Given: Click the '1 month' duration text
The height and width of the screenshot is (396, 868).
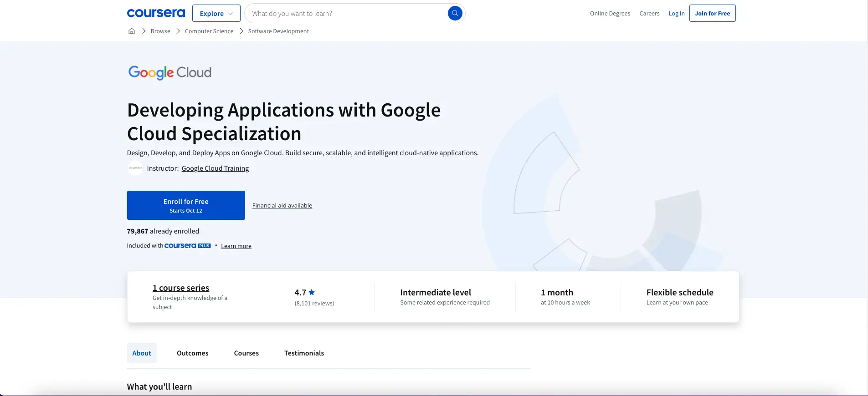Looking at the screenshot, I should click(557, 292).
